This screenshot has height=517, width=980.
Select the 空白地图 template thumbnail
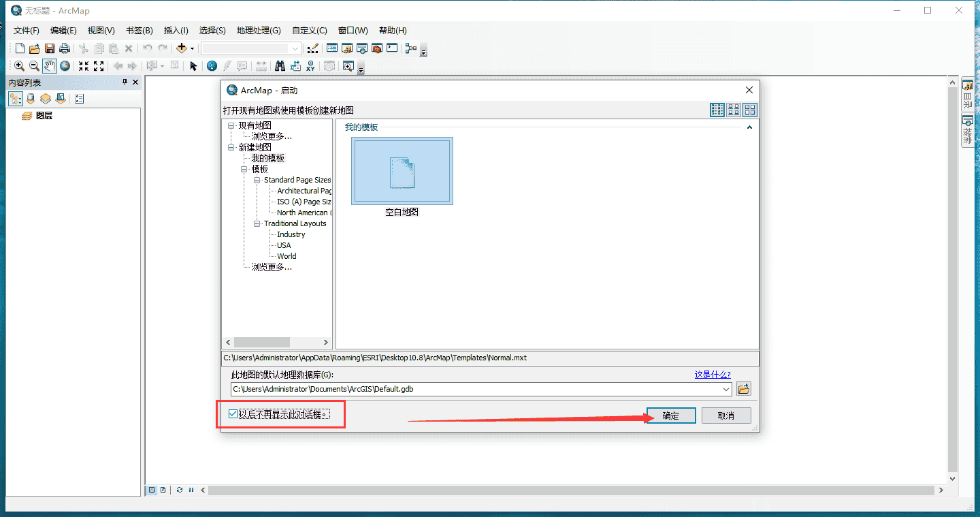pos(402,171)
